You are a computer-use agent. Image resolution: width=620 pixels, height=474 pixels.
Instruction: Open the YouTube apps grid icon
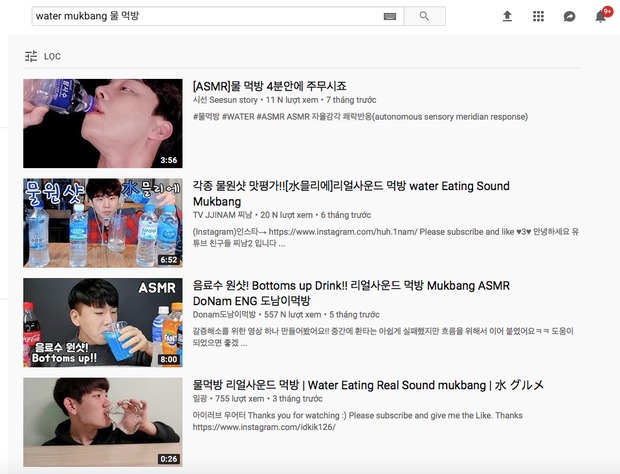[x=538, y=16]
